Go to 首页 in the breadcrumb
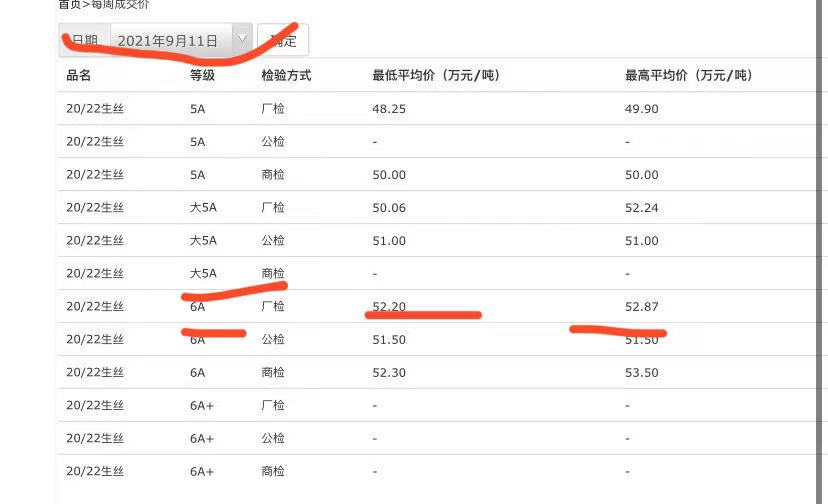Image resolution: width=828 pixels, height=504 pixels. 69,5
